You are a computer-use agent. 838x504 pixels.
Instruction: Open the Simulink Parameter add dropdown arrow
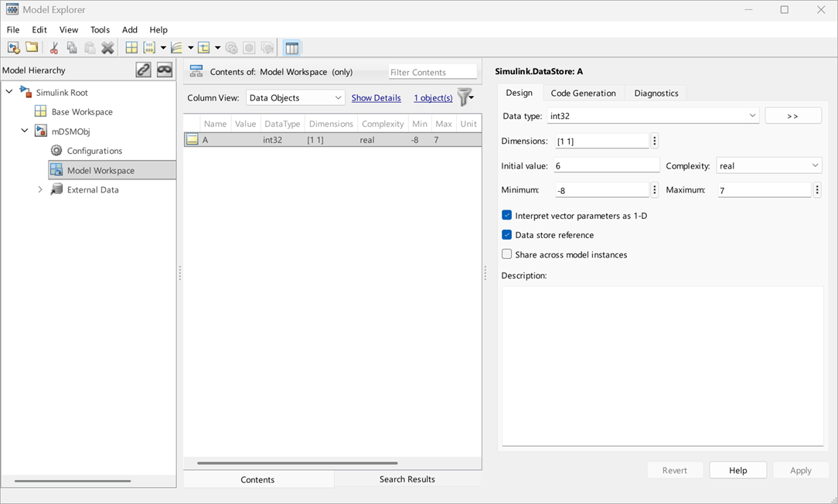pyautogui.click(x=164, y=48)
